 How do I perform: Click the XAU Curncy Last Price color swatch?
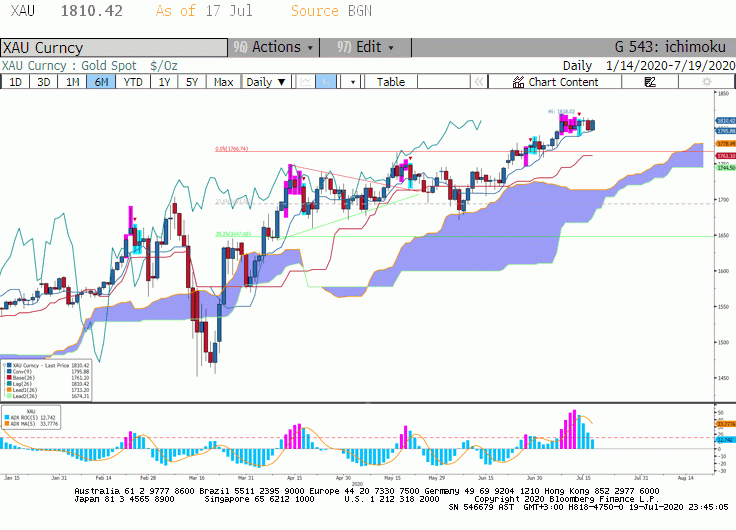tap(9, 365)
